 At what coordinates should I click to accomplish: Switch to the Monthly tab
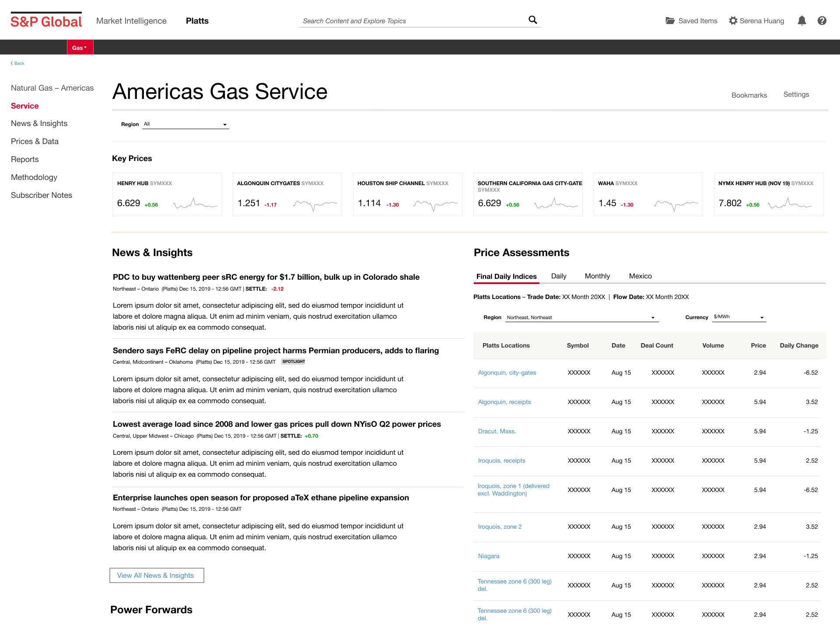point(597,276)
